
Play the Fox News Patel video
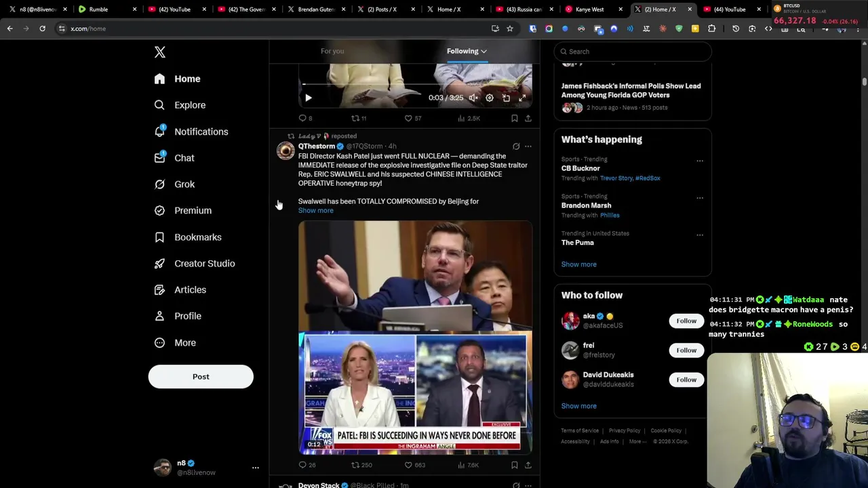tap(415, 393)
